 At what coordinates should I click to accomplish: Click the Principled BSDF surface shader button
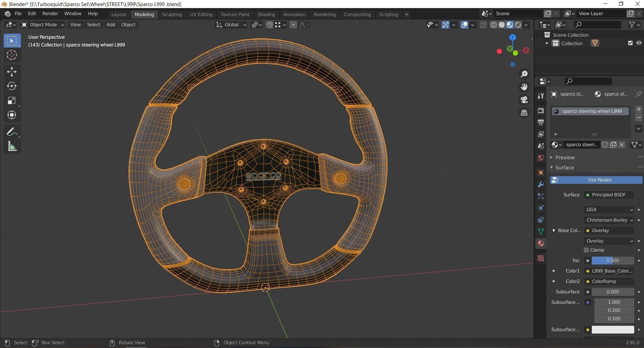(609, 195)
